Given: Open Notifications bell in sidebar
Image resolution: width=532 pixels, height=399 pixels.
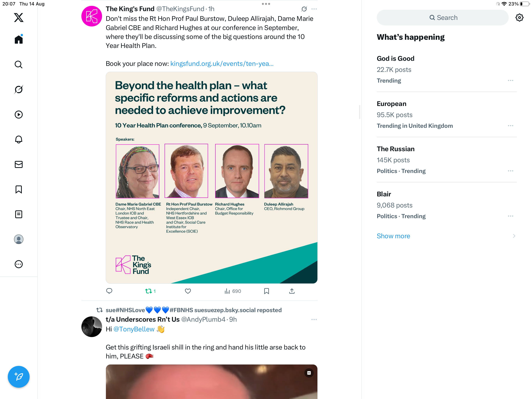Looking at the screenshot, I should (18, 139).
